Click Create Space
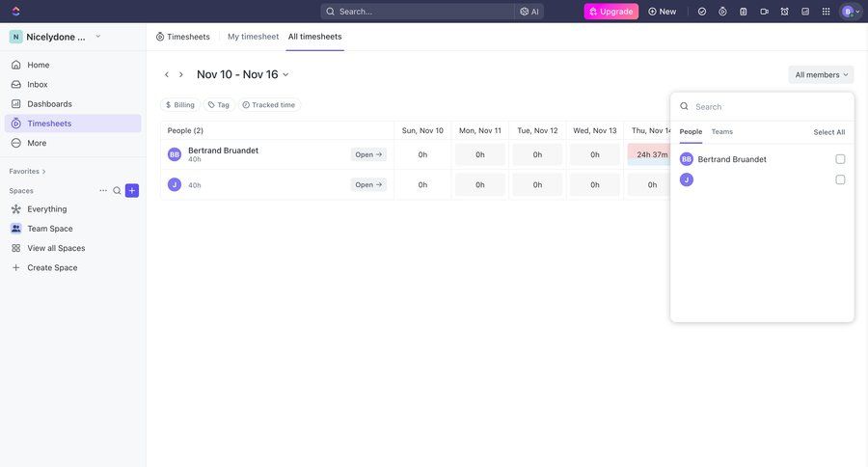The height and width of the screenshot is (467, 868). tap(72, 267)
